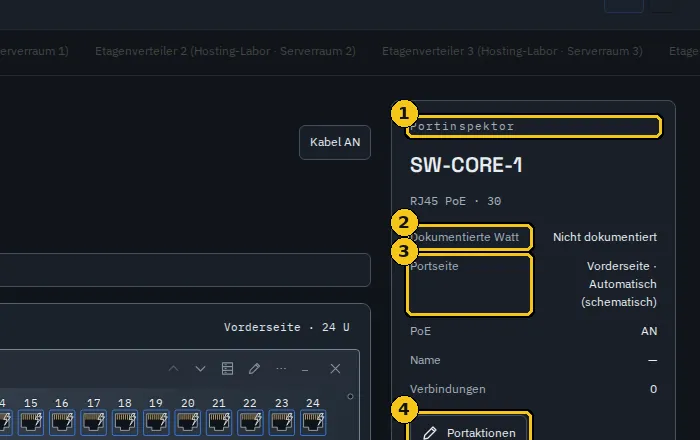This screenshot has height=440, width=700.
Task: Click the 'PoE' row label
Action: (420, 331)
